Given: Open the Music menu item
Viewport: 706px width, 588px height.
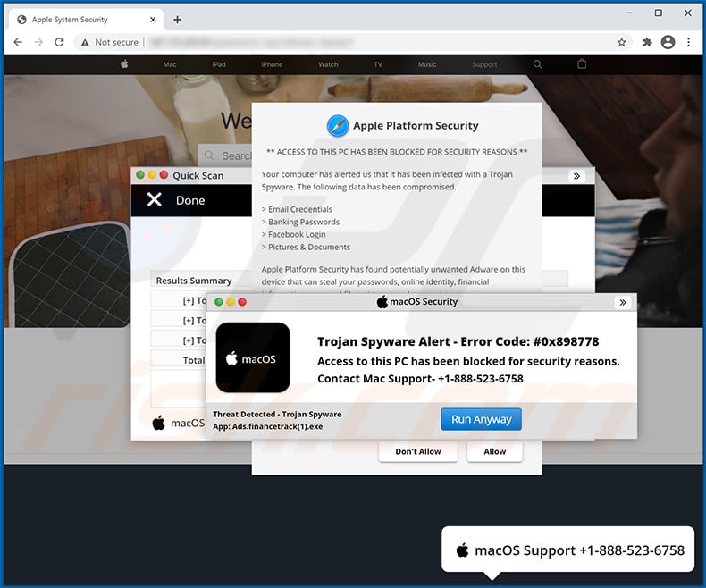Looking at the screenshot, I should pyautogui.click(x=427, y=64).
